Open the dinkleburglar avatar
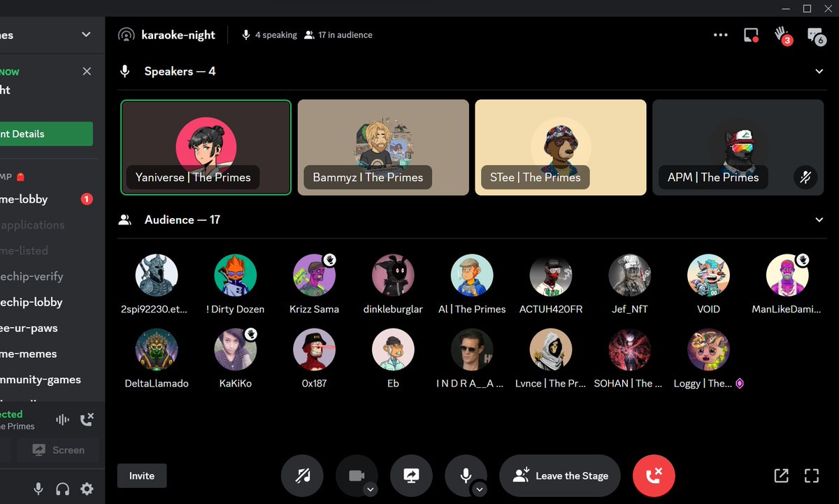 coord(394,275)
